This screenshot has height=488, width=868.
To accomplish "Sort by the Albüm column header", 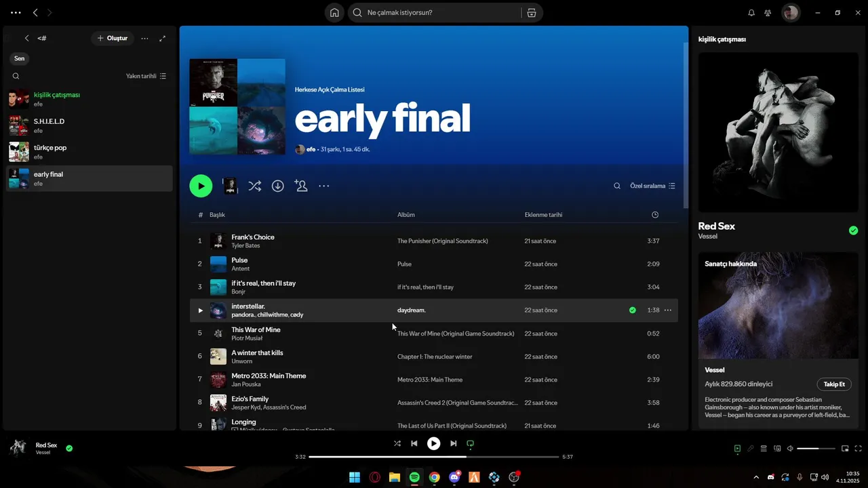I will coord(406,215).
